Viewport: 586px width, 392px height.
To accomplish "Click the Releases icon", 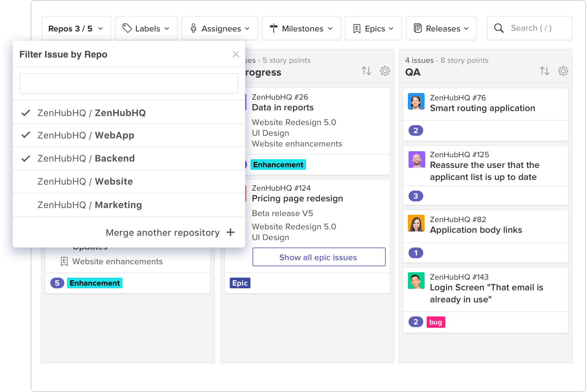I will point(418,28).
